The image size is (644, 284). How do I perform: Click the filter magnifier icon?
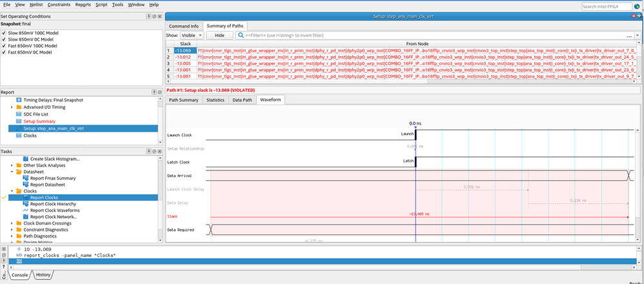[x=240, y=35]
